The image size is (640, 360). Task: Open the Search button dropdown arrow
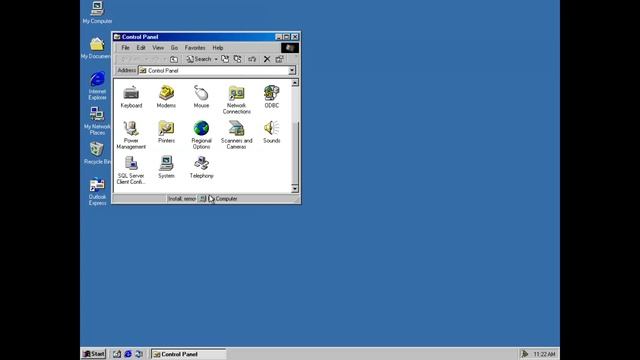(x=216, y=59)
